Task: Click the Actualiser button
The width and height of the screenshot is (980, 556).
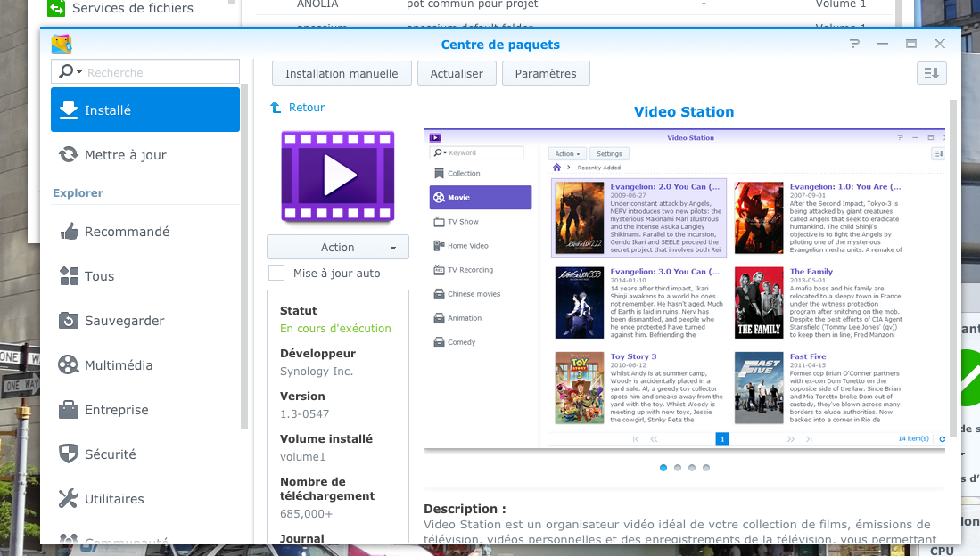Action: click(457, 73)
